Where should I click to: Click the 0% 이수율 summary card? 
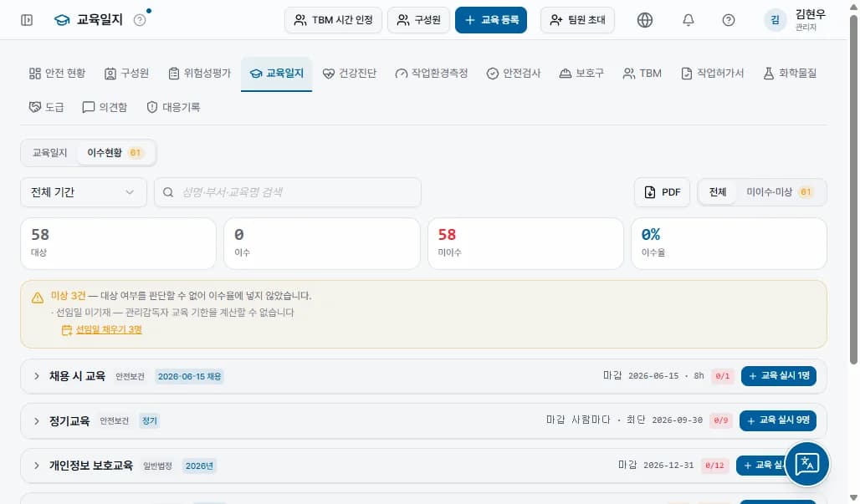point(729,244)
